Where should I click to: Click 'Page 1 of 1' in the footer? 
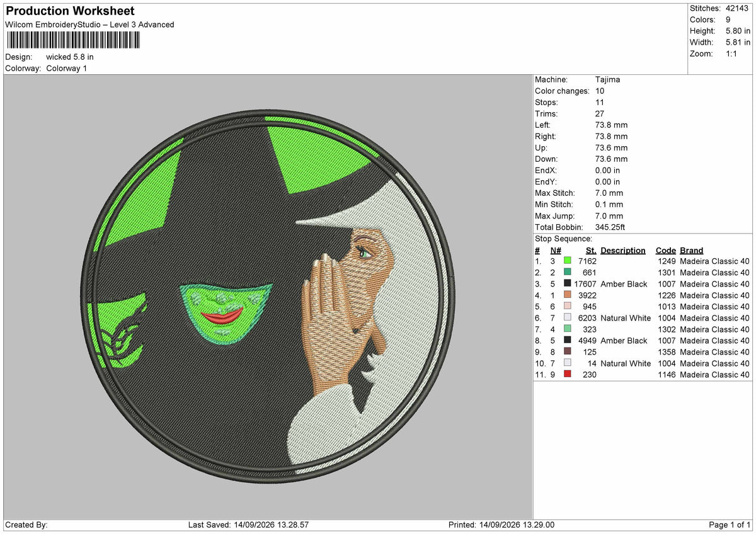[x=730, y=525]
